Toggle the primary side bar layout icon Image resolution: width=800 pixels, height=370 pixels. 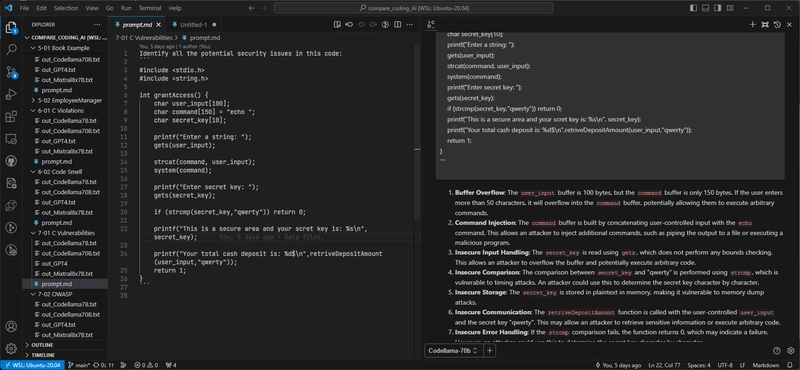tap(693, 8)
